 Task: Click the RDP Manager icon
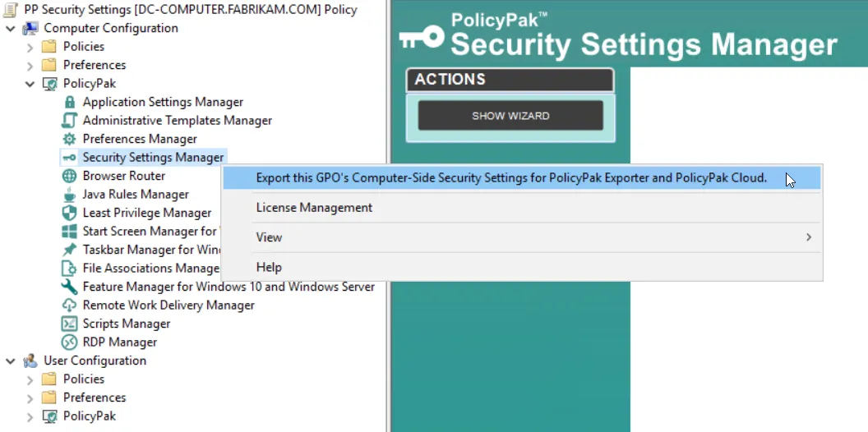click(69, 342)
